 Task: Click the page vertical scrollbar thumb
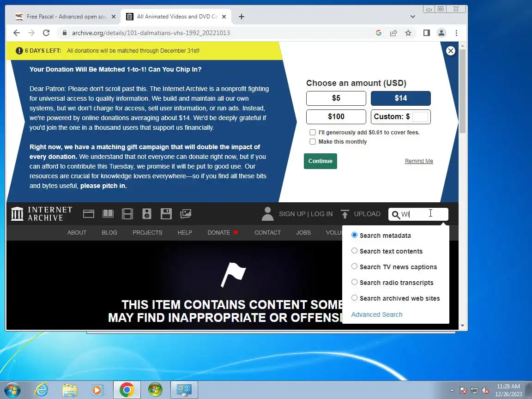click(x=462, y=91)
